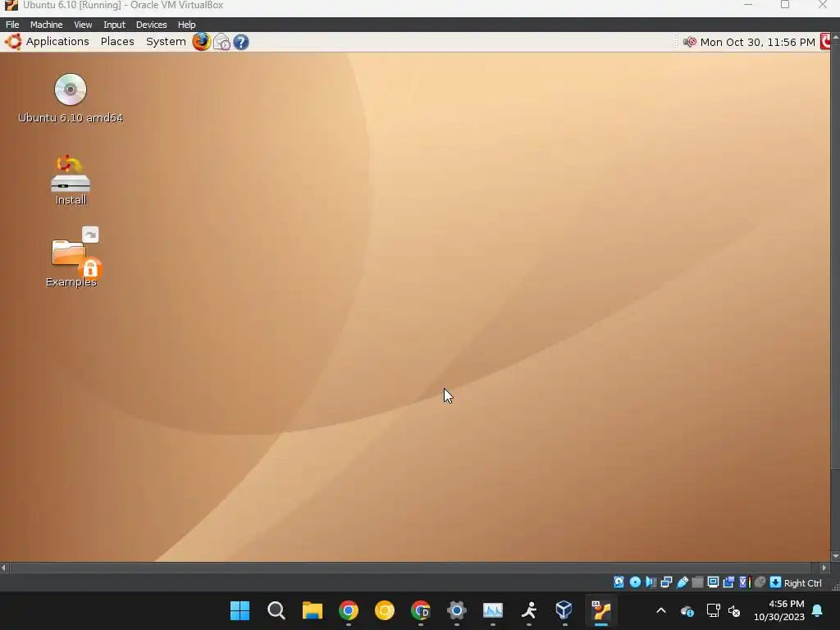Click the shared folders status icon

[x=697, y=582]
